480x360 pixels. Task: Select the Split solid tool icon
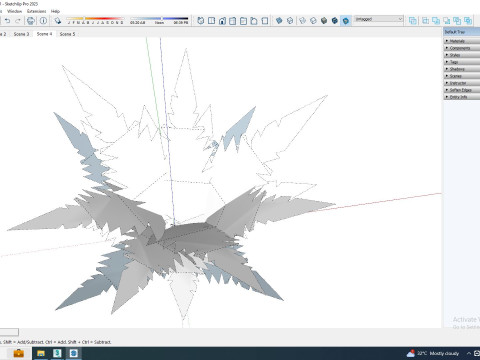click(468, 21)
